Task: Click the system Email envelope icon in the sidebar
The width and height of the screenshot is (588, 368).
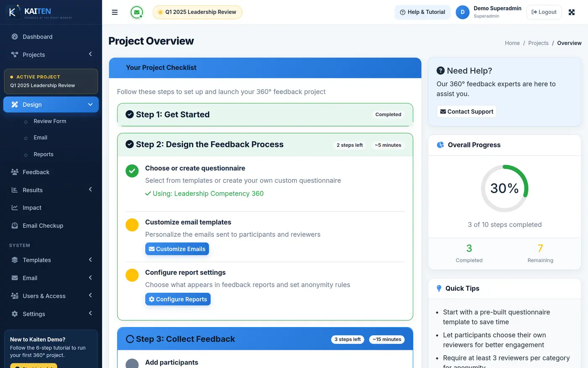Action: (15, 278)
